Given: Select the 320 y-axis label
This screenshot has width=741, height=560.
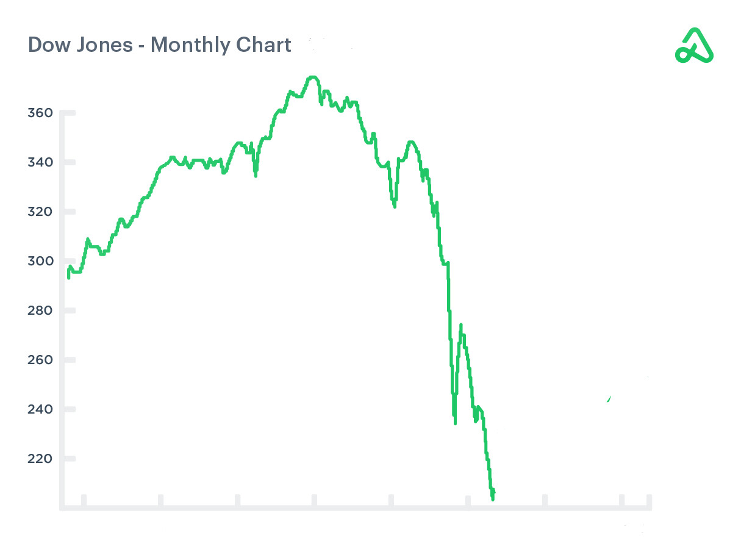Looking at the screenshot, I should pyautogui.click(x=40, y=212).
